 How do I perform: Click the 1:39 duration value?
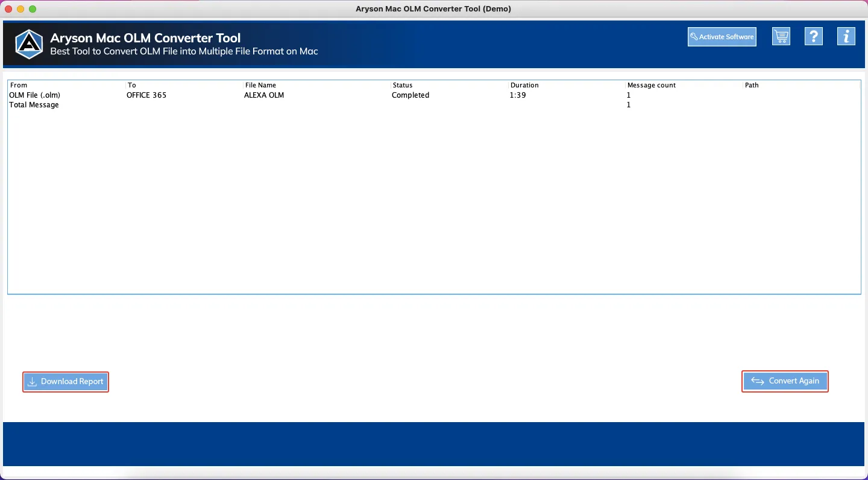518,95
